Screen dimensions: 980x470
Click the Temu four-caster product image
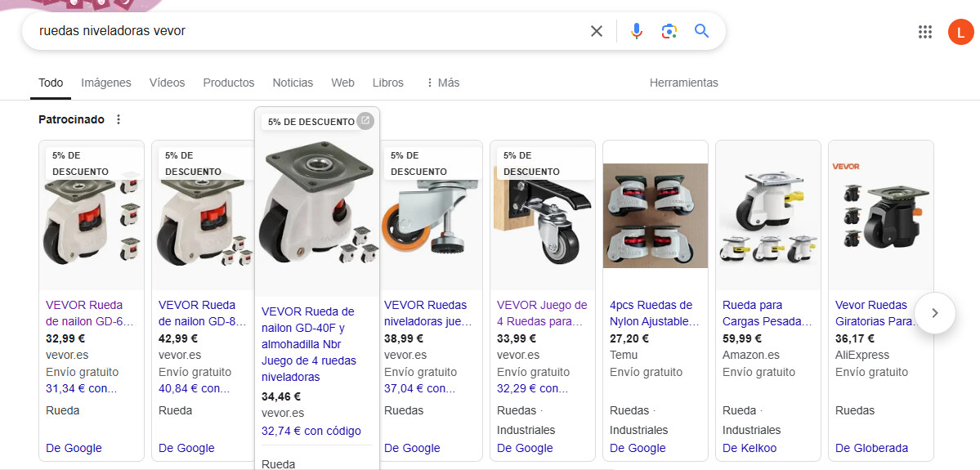[x=656, y=216]
